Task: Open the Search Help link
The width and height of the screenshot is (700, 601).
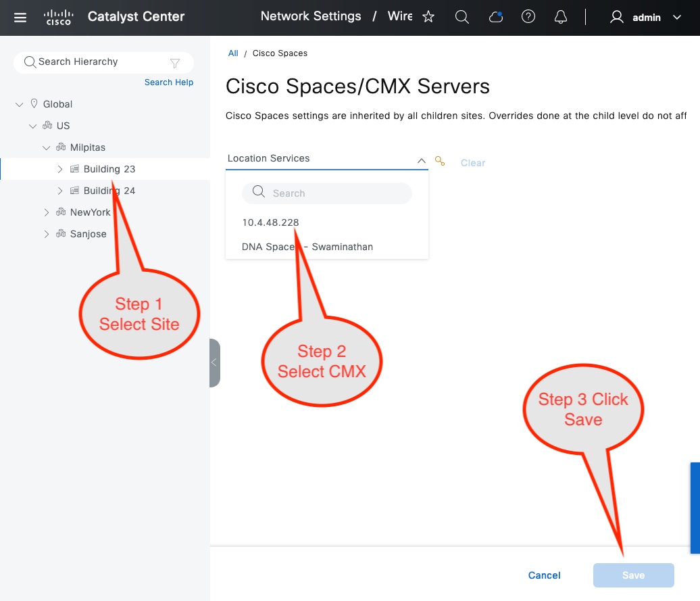Action: [169, 82]
